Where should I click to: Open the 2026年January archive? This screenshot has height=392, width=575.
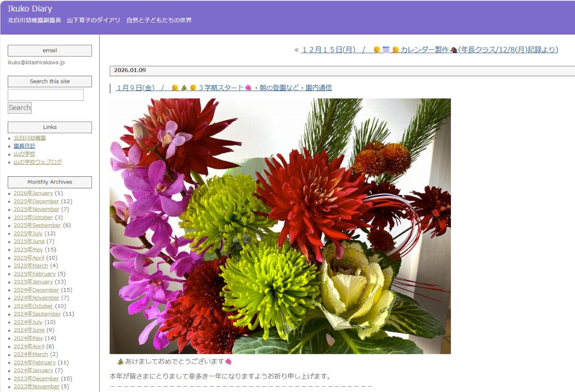tap(33, 193)
